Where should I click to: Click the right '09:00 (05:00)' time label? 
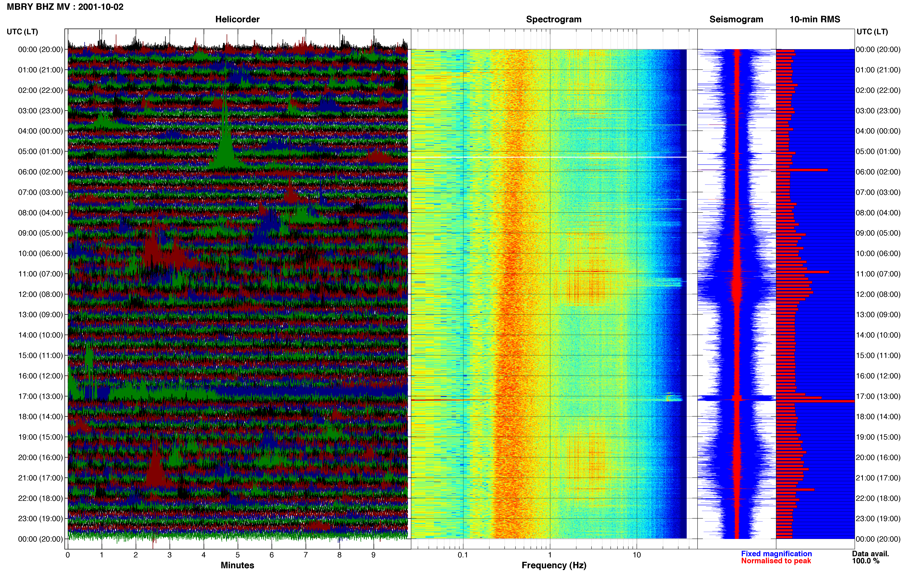point(878,233)
